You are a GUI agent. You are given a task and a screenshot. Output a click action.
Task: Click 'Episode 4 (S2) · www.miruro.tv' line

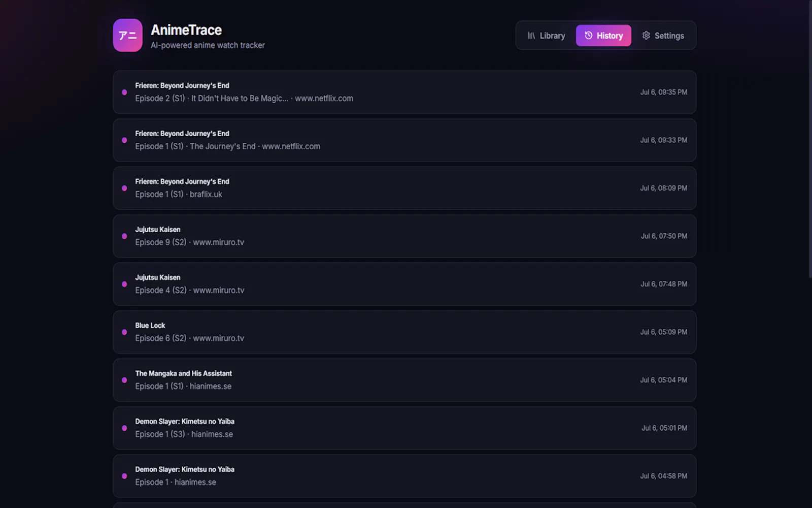click(189, 291)
